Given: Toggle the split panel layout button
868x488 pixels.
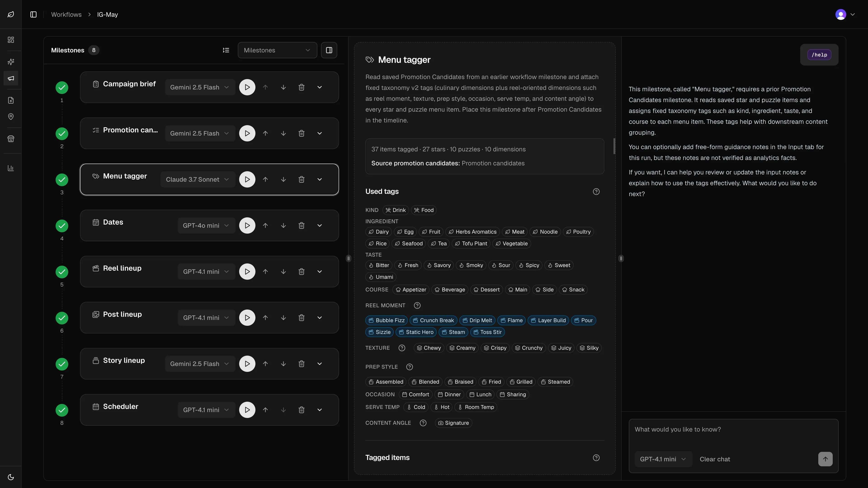Looking at the screenshot, I should [329, 50].
